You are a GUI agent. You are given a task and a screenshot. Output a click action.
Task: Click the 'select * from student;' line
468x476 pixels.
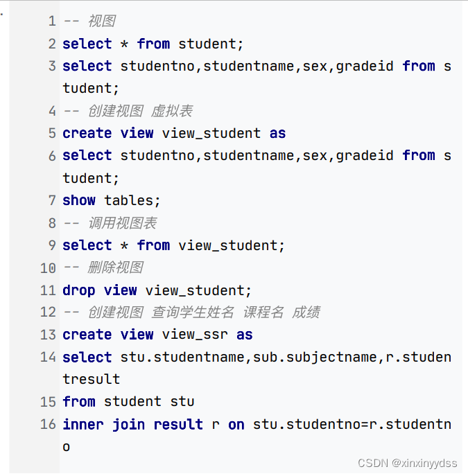point(153,44)
